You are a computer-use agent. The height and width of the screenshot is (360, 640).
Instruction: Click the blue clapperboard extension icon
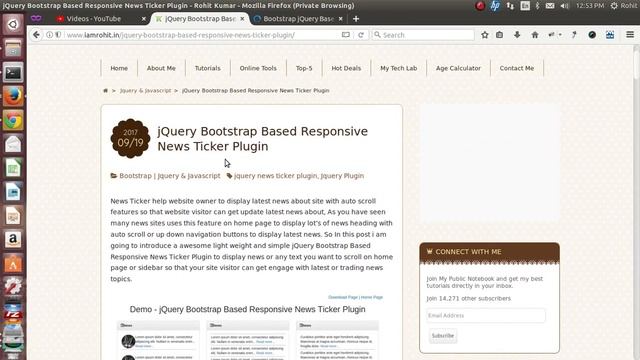click(x=610, y=35)
